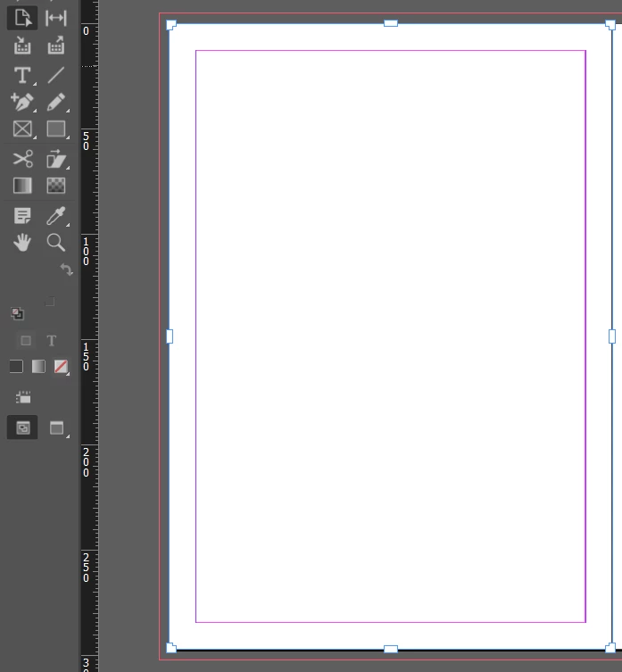Apply None with the red slash swatch
This screenshot has width=622, height=672.
[x=61, y=367]
